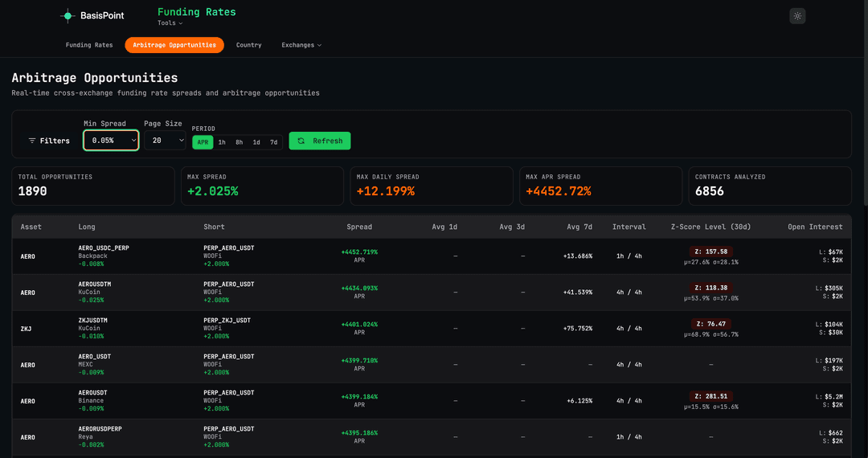Select the 8h period option

coord(239,142)
